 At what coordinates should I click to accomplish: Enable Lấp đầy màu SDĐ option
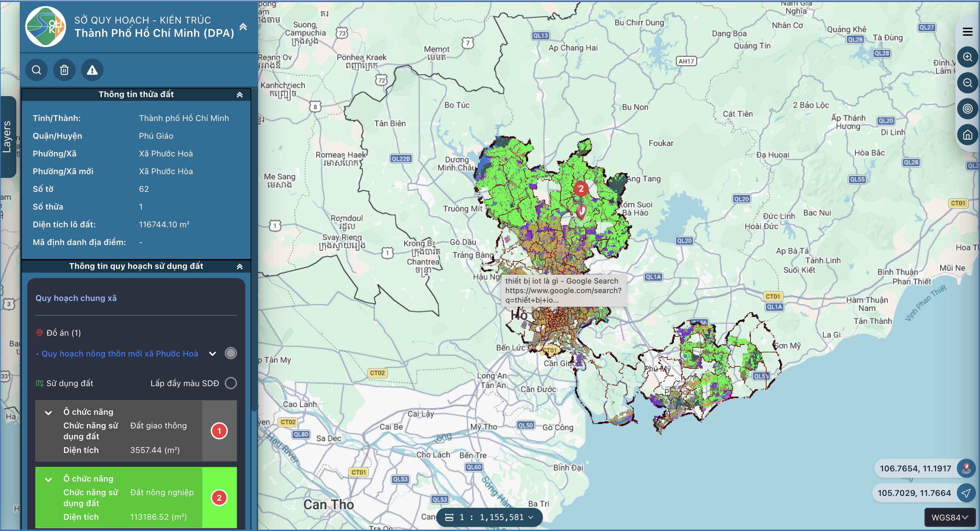click(231, 383)
